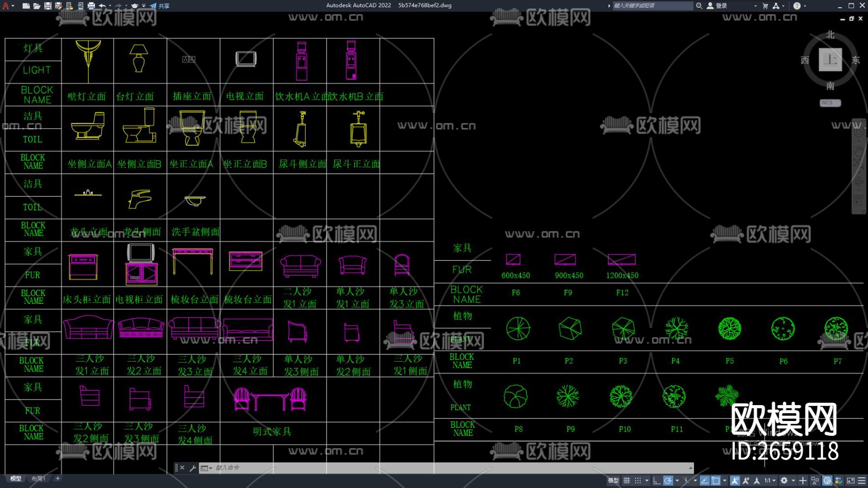Open the recent commands dropdown
The height and width of the screenshot is (488, 868).
point(206,468)
